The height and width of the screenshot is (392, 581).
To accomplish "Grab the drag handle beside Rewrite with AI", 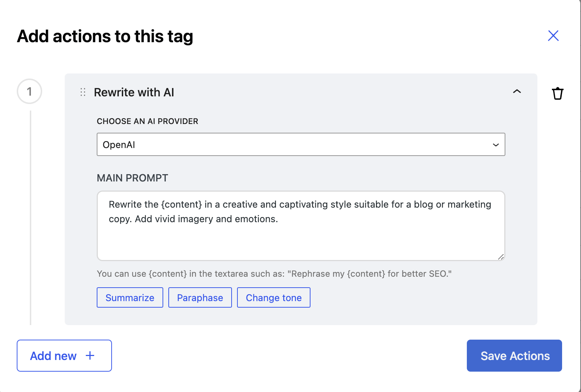I will coord(83,92).
